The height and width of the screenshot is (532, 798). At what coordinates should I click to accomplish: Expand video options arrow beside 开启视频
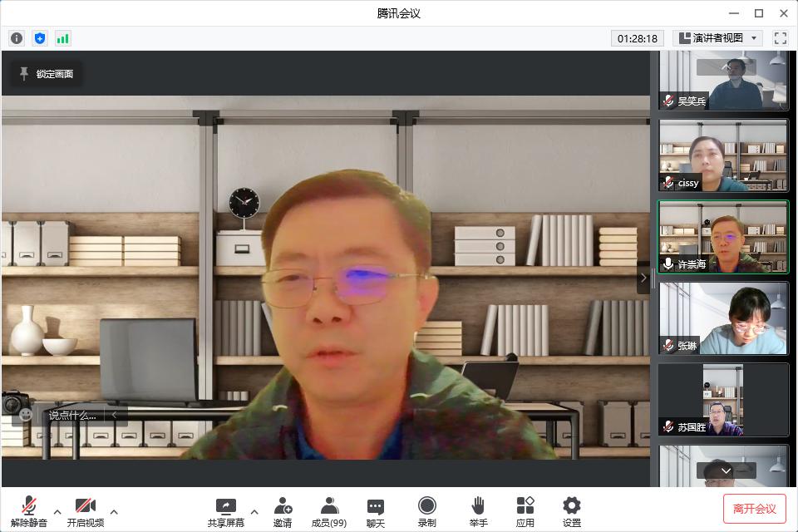114,511
